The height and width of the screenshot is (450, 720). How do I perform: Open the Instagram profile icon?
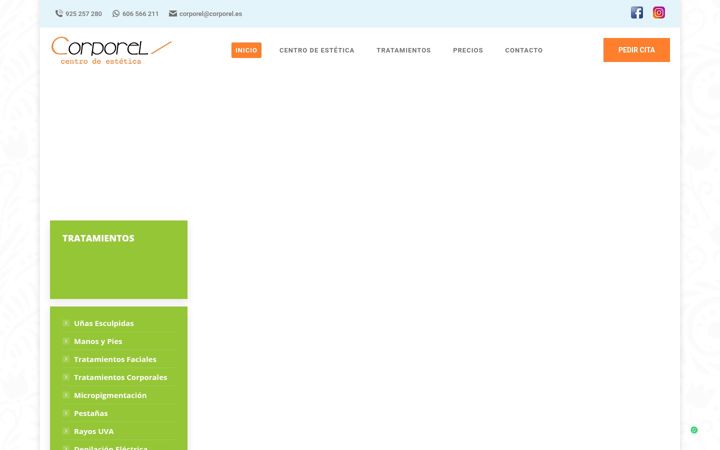[x=658, y=13]
